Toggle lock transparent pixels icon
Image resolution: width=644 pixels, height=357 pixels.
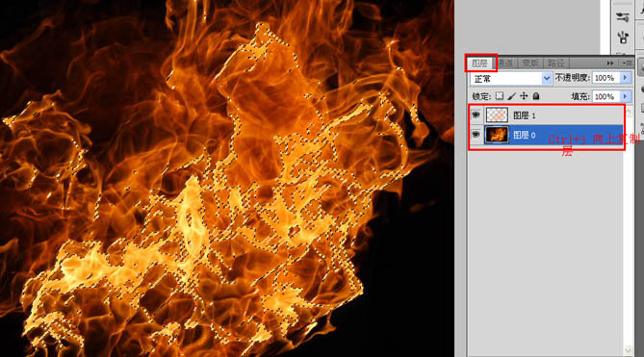coord(499,96)
